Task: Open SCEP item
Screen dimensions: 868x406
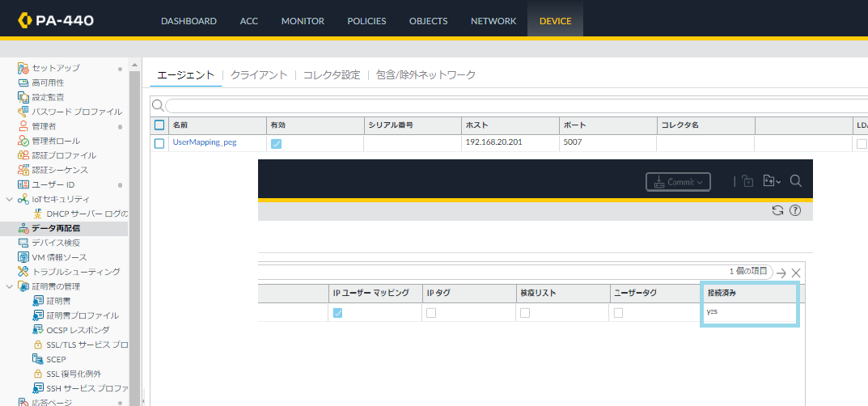Action: (57, 359)
